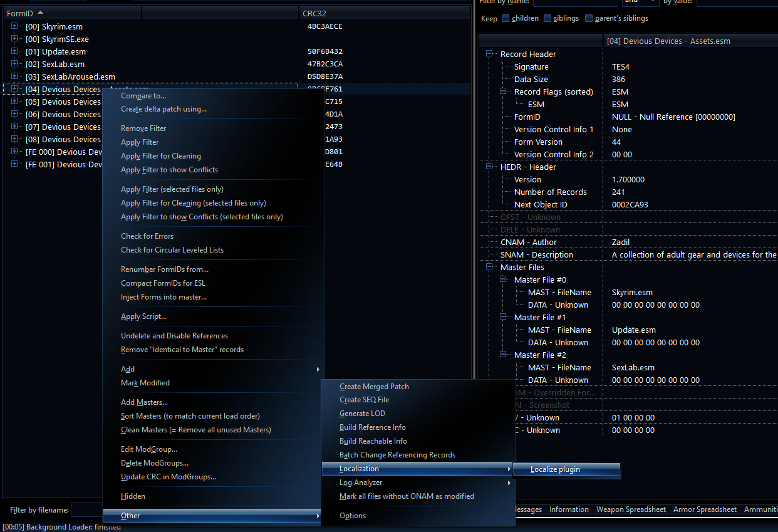Switch to the Armor Spreadsheet tab

(705, 509)
